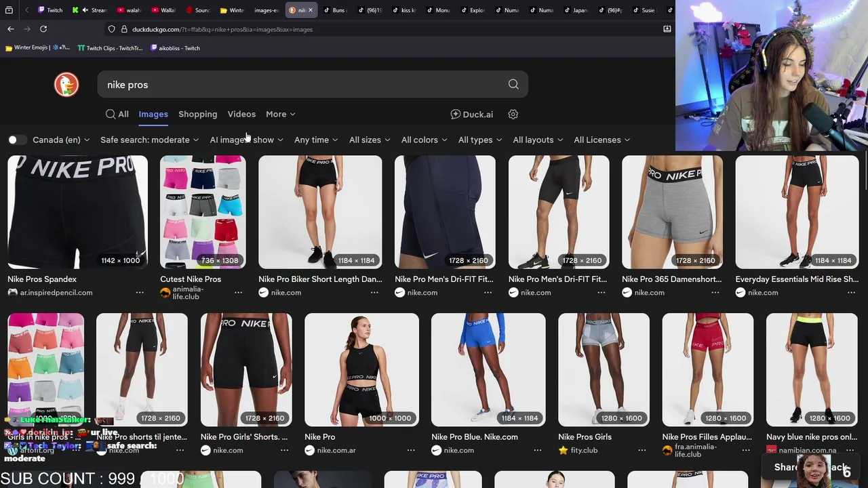Open the AI images show dropdown

[247, 140]
